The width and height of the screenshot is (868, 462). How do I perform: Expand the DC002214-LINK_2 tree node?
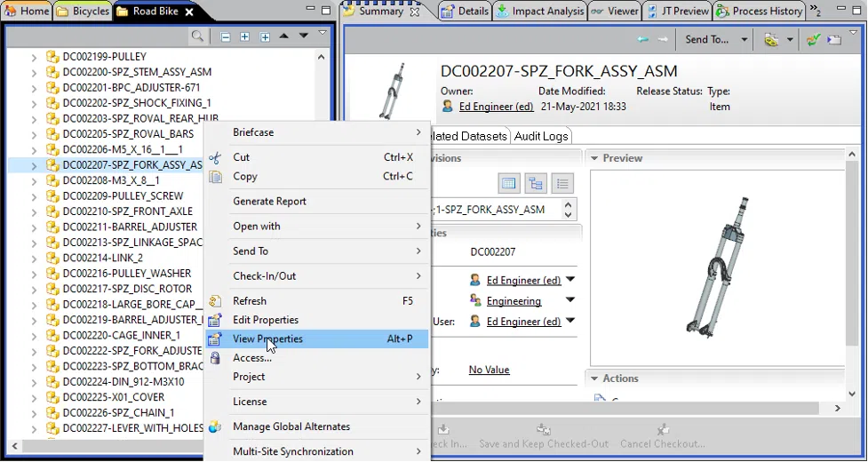[35, 259]
